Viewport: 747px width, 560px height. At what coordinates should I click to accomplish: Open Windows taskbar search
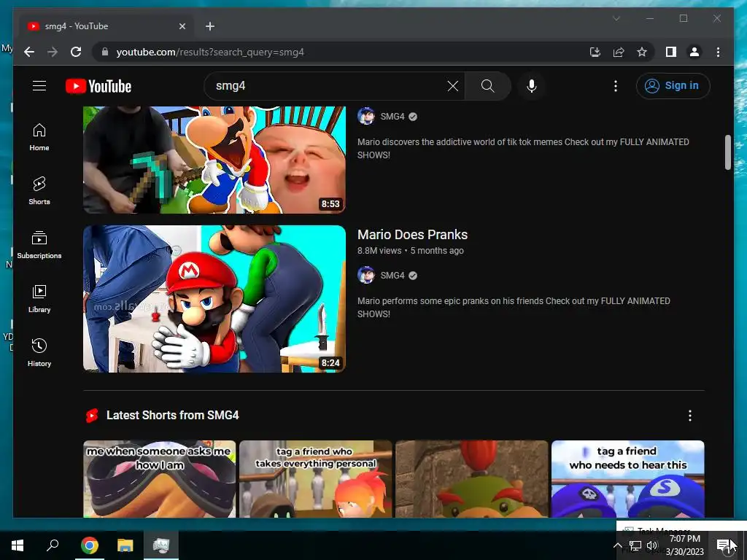pos(53,545)
